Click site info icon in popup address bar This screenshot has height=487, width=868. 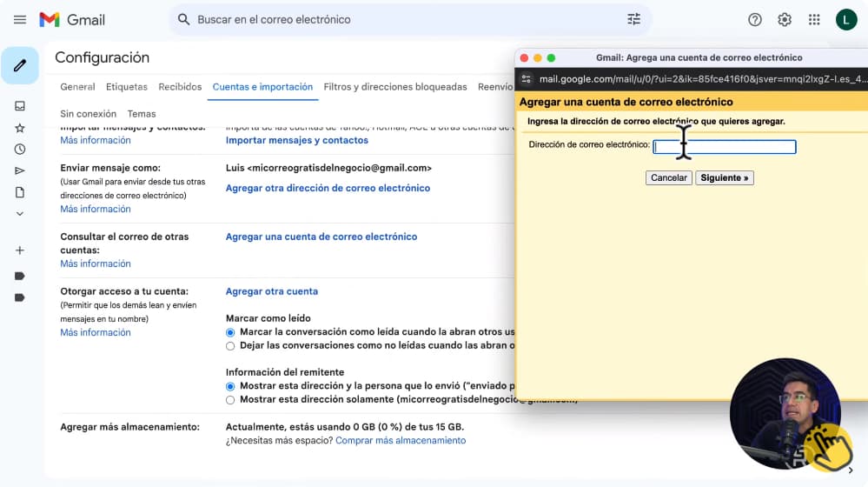tap(527, 79)
